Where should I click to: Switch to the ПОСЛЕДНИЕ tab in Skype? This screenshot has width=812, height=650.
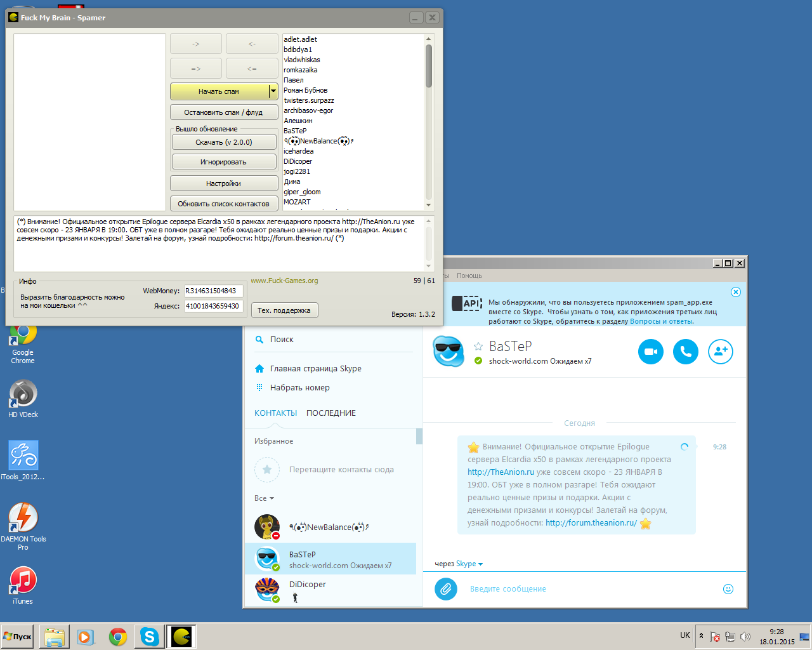pyautogui.click(x=331, y=413)
